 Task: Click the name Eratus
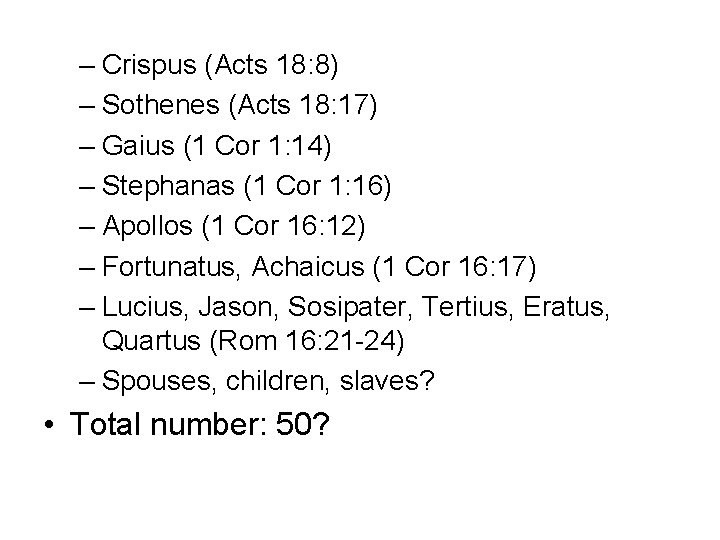567,307
